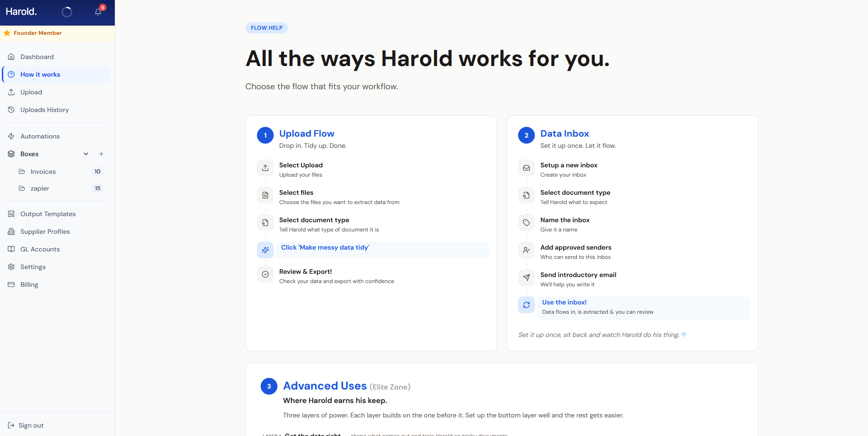The width and height of the screenshot is (868, 436).
Task: Click the Billing card icon
Action: pos(11,284)
